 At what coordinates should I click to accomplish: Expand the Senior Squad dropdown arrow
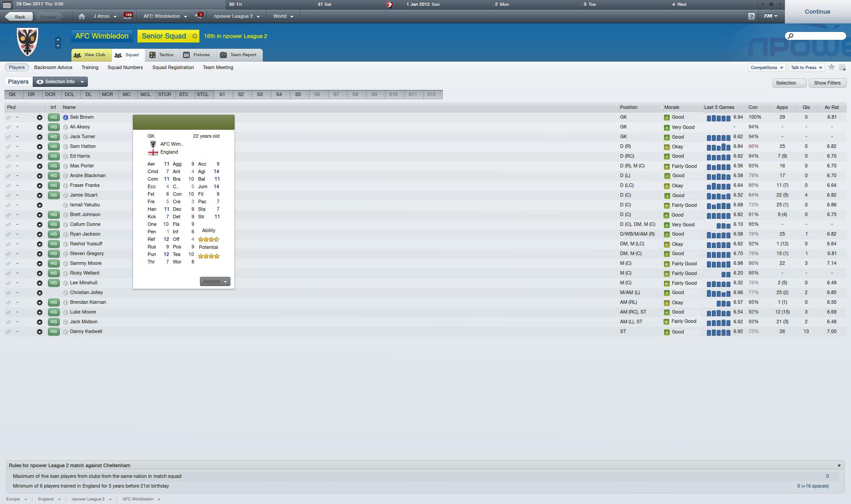coord(195,36)
